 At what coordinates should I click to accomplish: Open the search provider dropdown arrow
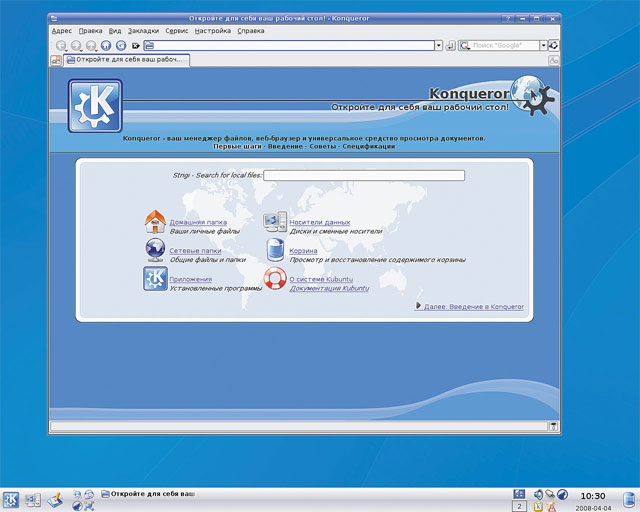pos(543,45)
